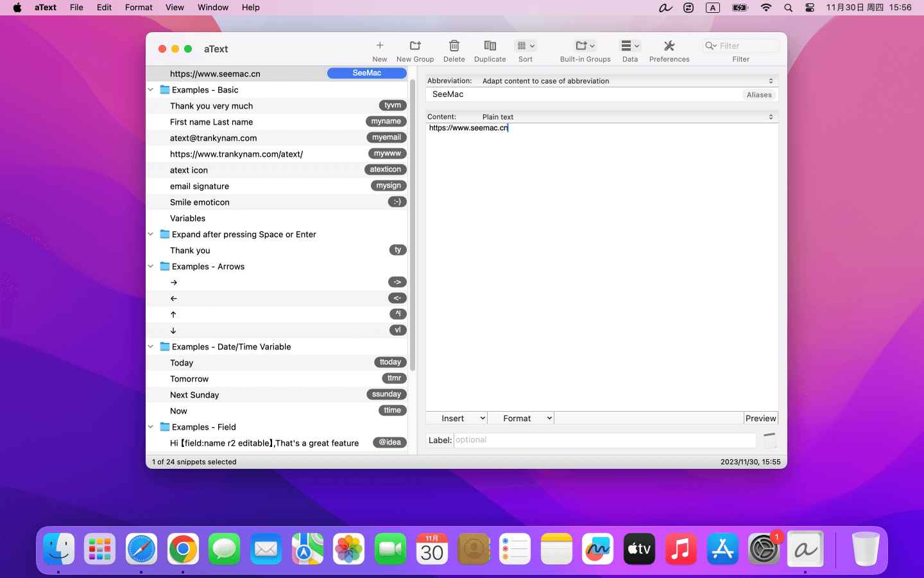The image size is (924, 578).
Task: Click in the content text area
Action: 602,267
